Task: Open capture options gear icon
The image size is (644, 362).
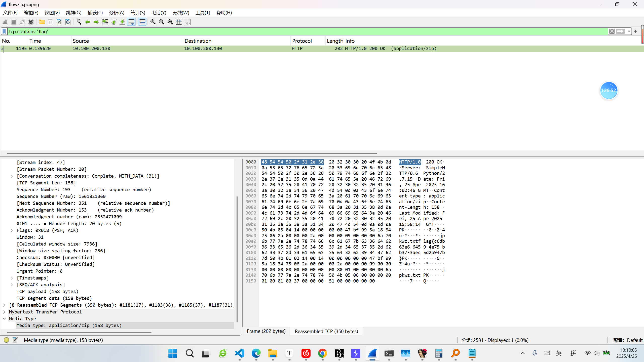Action: [31, 22]
